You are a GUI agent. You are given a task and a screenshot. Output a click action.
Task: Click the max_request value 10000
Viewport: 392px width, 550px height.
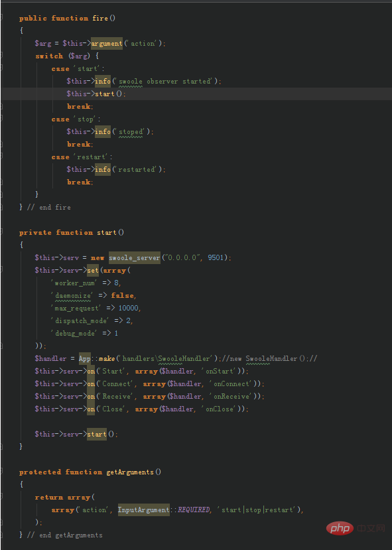(x=128, y=308)
